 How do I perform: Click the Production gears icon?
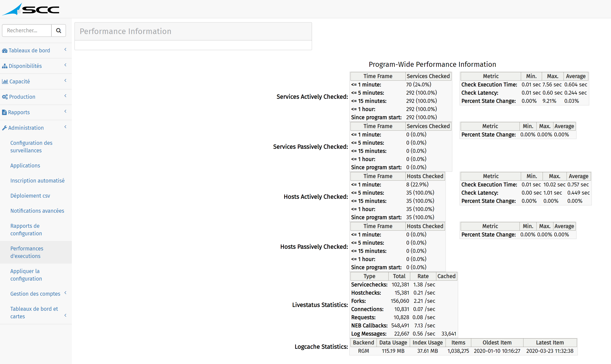tap(5, 97)
